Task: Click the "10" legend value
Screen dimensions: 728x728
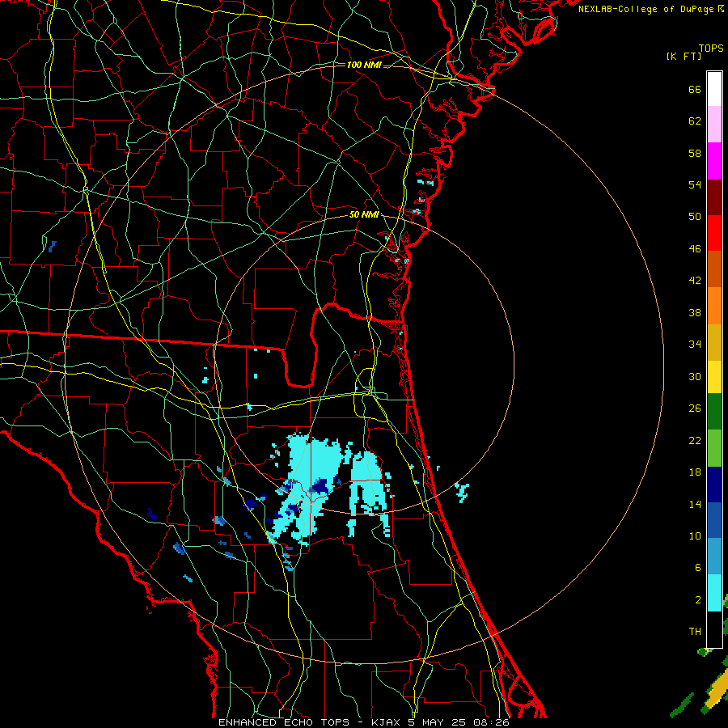Action: 695,535
